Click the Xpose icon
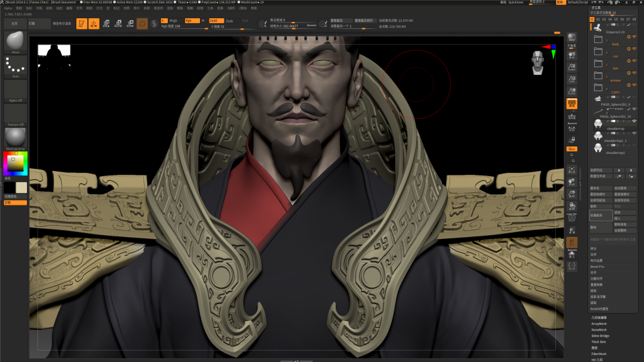 coord(572,266)
